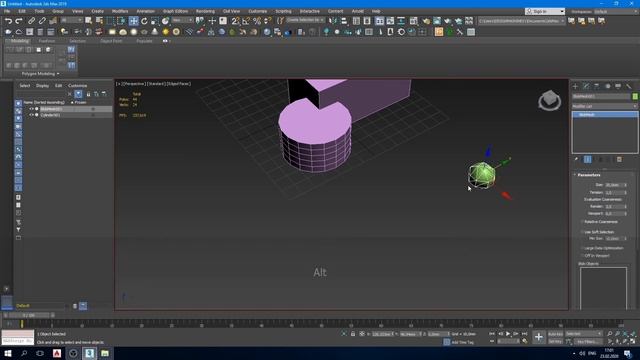Toggle the Percent Snap icon

point(257,21)
